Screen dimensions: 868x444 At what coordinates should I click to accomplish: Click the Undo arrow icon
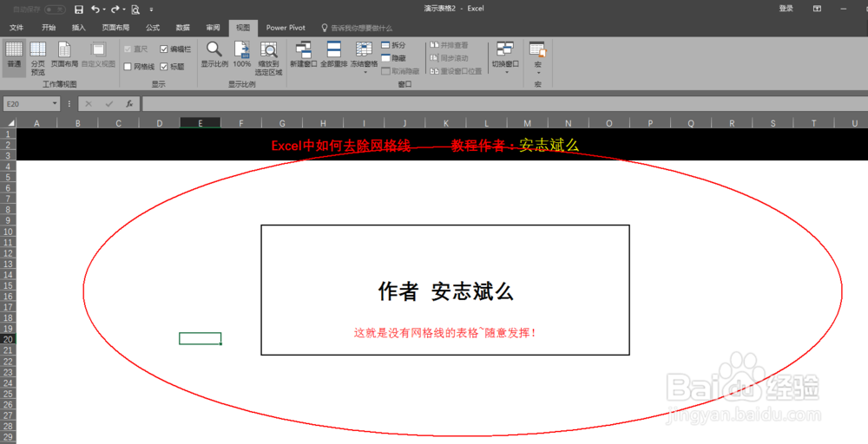(95, 10)
